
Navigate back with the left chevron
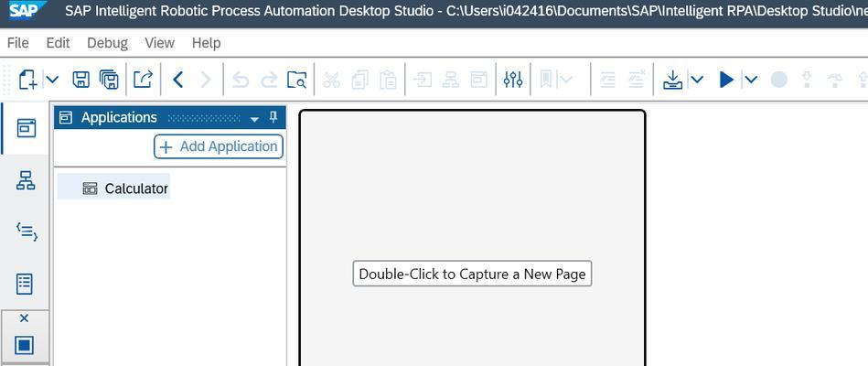click(x=177, y=80)
